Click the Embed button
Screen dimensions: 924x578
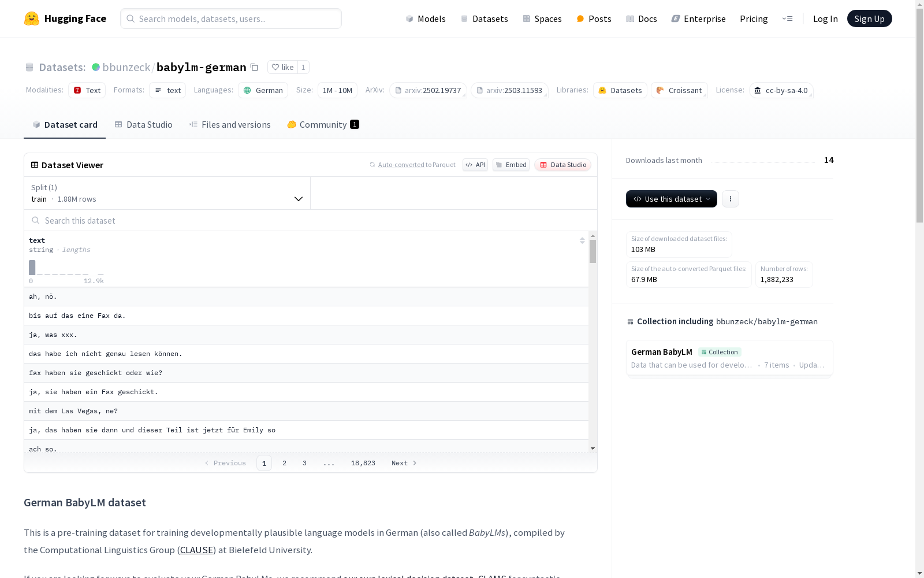tap(511, 165)
